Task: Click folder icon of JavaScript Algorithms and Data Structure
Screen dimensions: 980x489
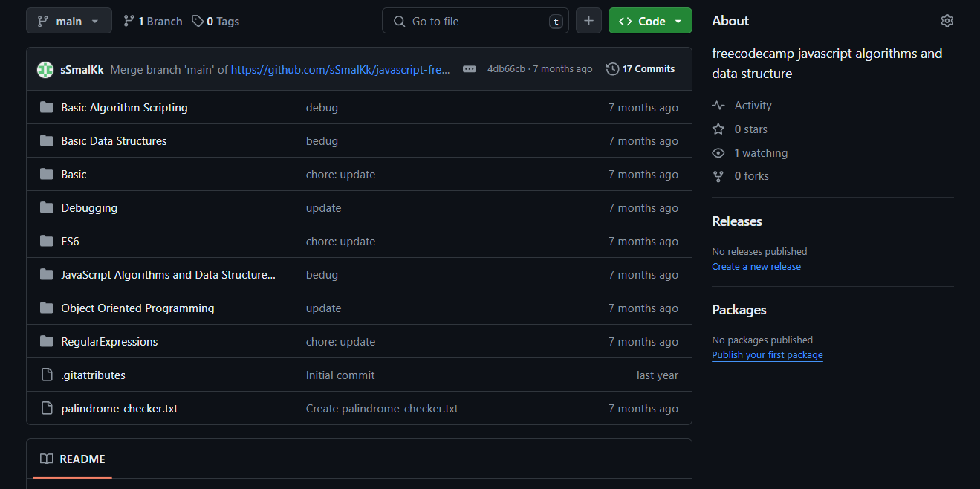Action: click(47, 274)
